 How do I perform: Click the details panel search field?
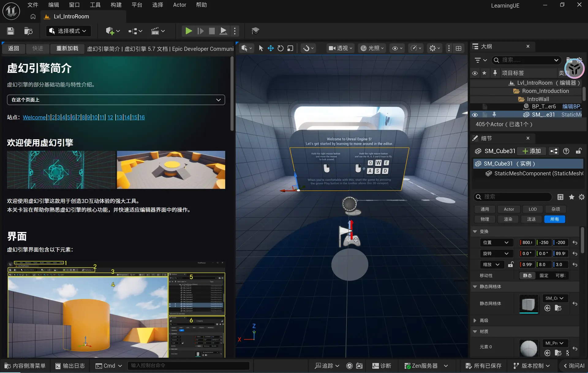click(x=513, y=197)
